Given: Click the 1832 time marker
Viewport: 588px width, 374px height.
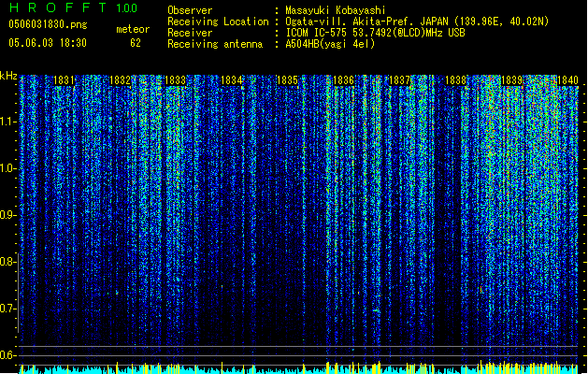Looking at the screenshot, I should tap(120, 80).
